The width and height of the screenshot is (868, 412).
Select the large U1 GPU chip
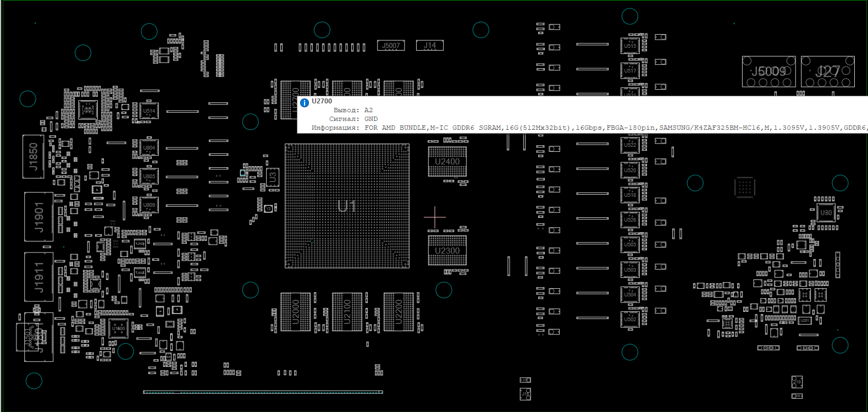(x=347, y=206)
